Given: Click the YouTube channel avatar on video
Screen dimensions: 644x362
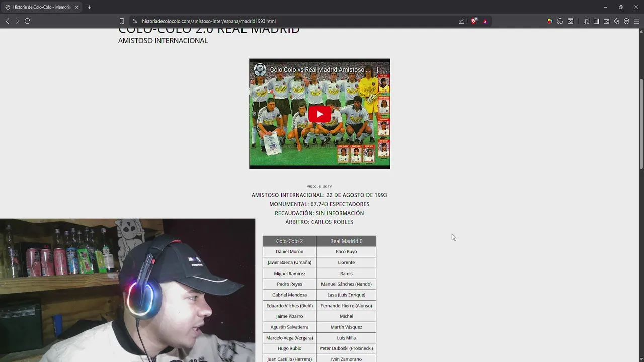Looking at the screenshot, I should [260, 70].
